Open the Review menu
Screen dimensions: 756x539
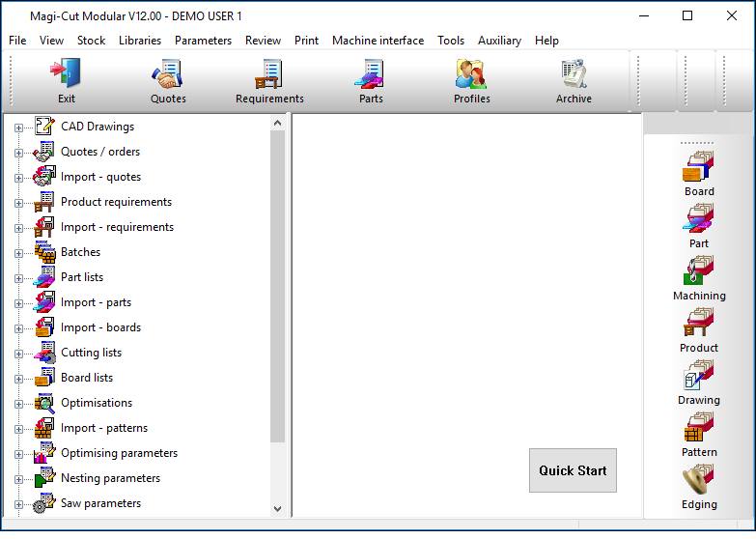click(263, 41)
